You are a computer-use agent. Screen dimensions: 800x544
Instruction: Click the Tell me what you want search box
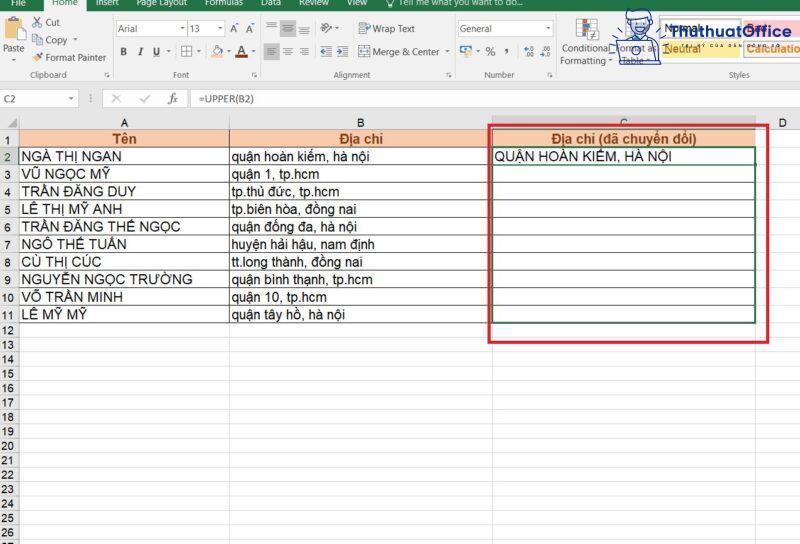(454, 3)
